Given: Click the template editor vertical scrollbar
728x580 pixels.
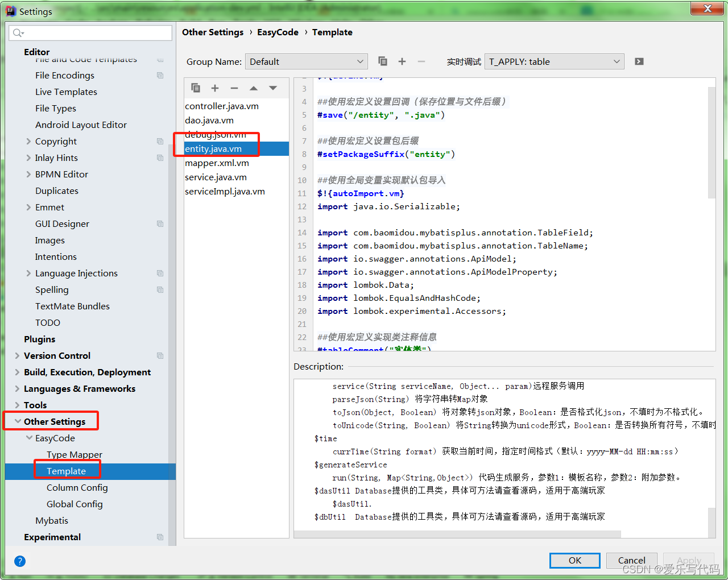Looking at the screenshot, I should (712, 142).
